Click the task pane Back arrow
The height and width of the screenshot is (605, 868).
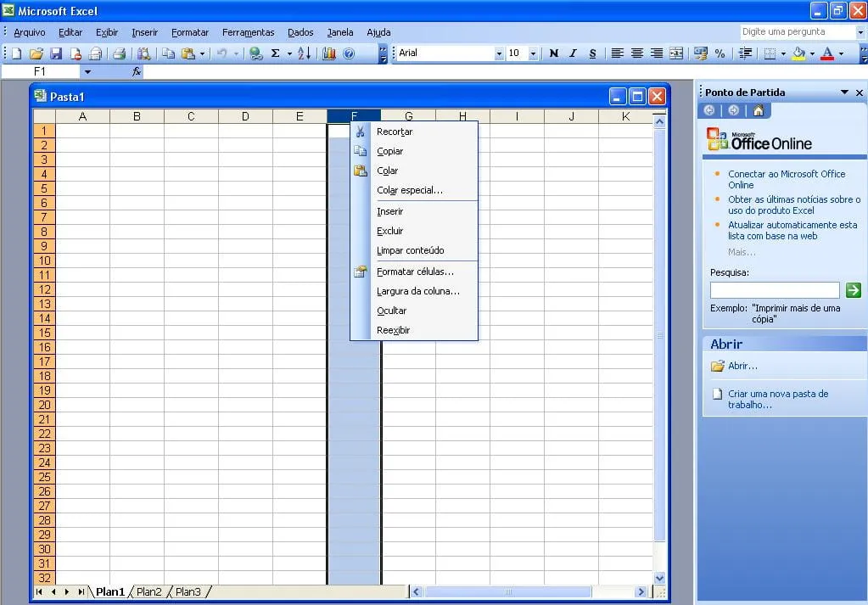point(709,110)
